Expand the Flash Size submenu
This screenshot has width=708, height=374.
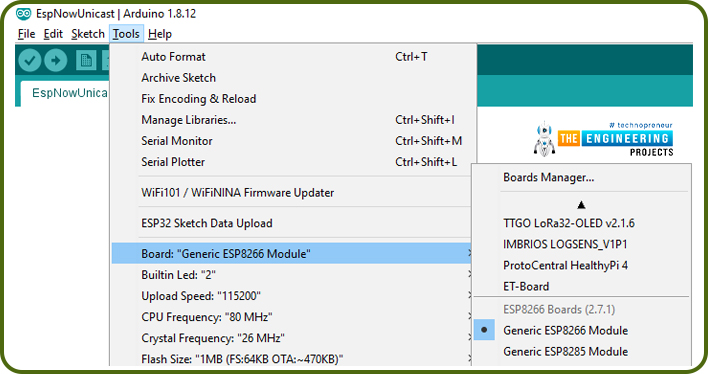point(292,359)
